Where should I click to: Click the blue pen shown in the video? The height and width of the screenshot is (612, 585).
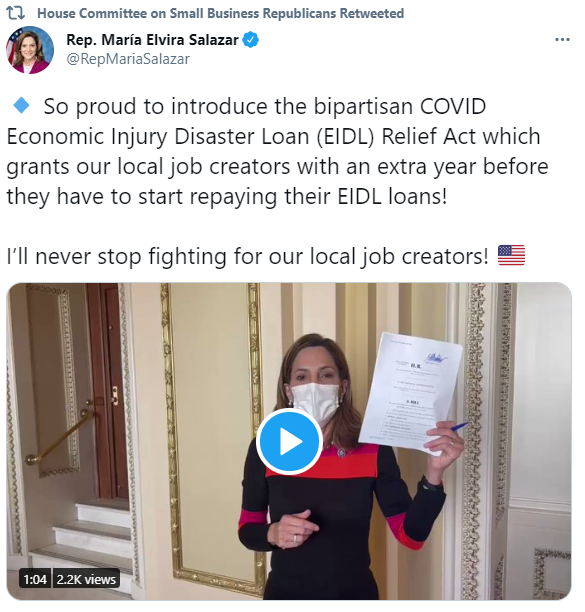(459, 426)
